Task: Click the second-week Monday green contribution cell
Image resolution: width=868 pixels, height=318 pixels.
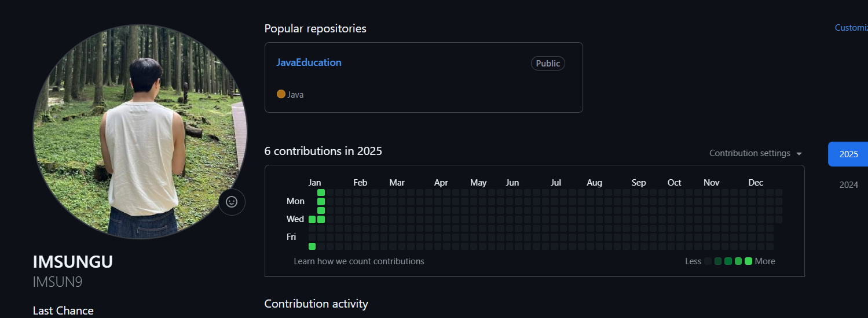Action: click(321, 201)
